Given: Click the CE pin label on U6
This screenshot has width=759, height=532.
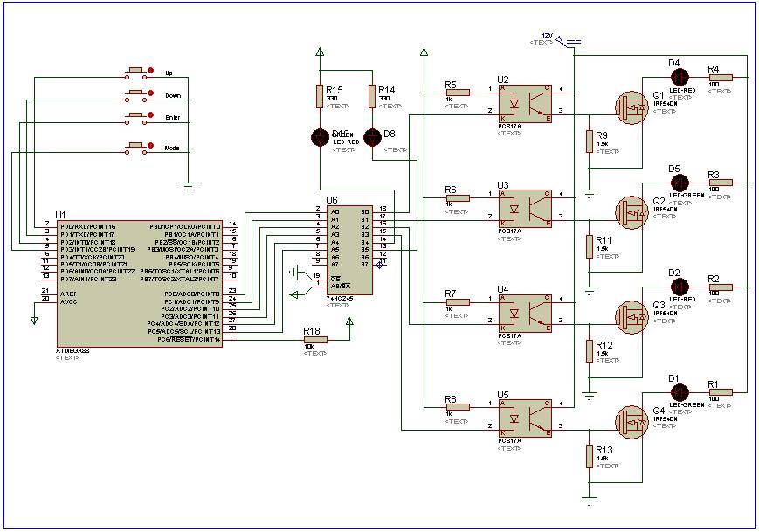Looking at the screenshot, I should coord(335,280).
